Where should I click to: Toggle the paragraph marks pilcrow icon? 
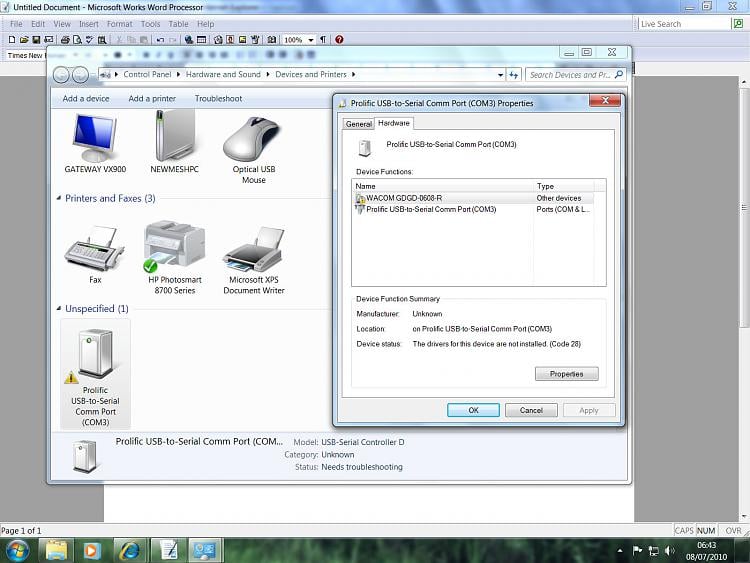[323, 40]
